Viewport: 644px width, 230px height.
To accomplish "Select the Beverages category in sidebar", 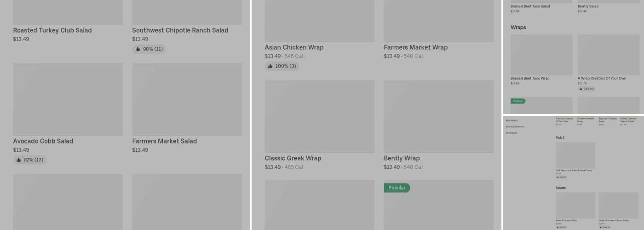I will pyautogui.click(x=511, y=133).
